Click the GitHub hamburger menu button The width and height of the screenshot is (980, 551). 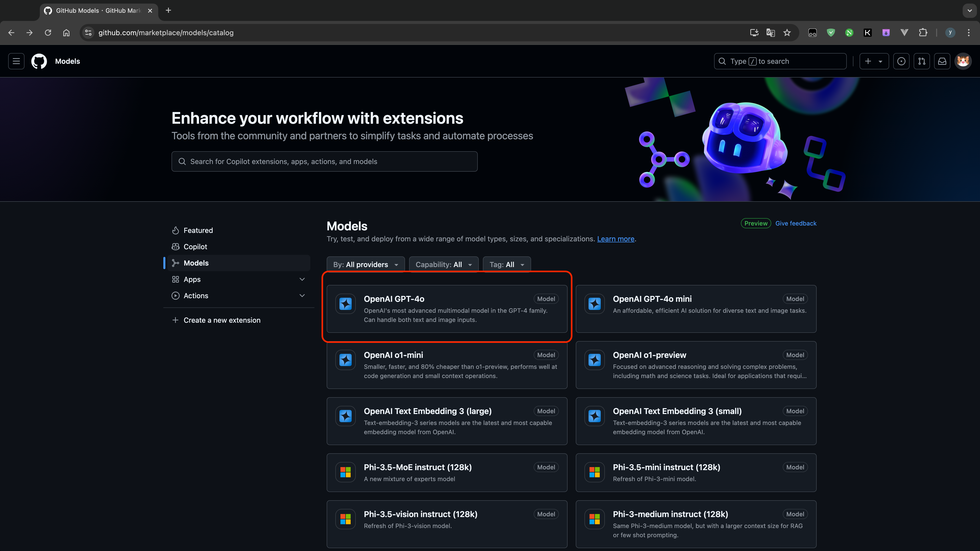coord(16,61)
